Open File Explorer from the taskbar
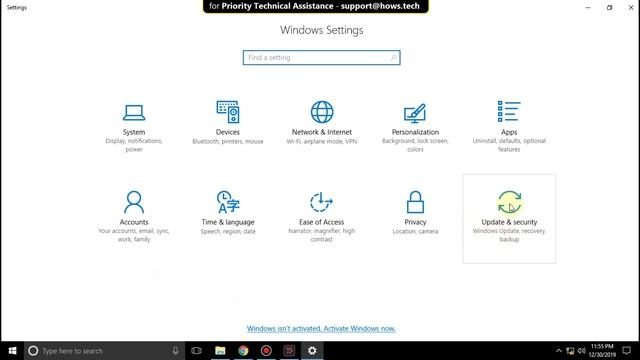Screen dimensions: 640x360 [220, 351]
